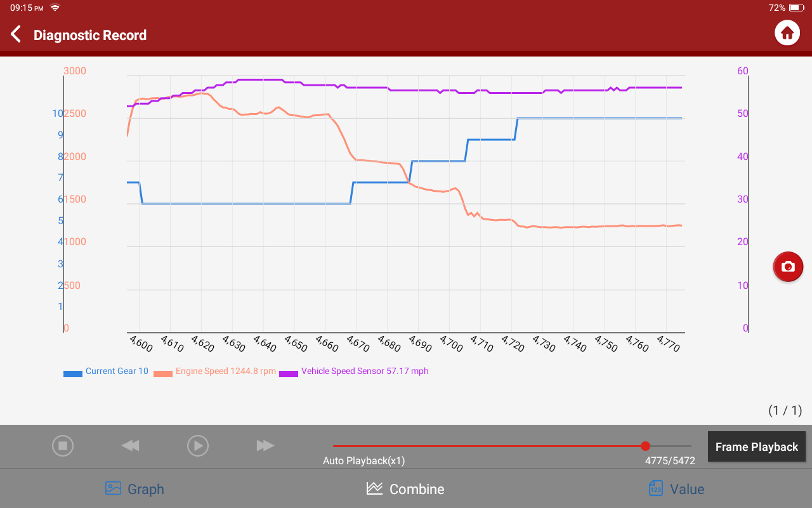
Task: Click the Combine chart-line icon
Action: pyautogui.click(x=374, y=488)
